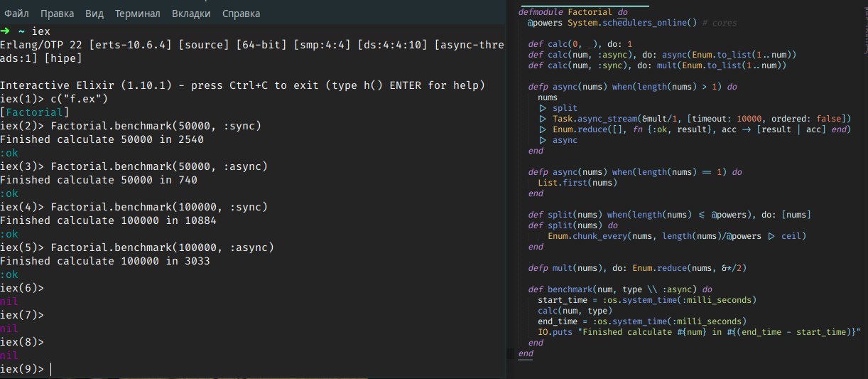
Task: Click 'Finished calculate 100000 in 3033' line
Action: (x=105, y=261)
